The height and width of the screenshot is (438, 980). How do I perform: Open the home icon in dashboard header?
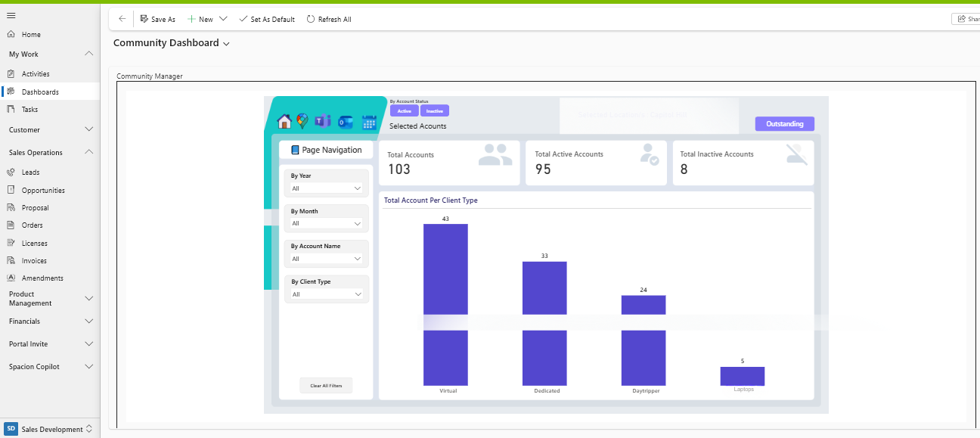point(284,122)
